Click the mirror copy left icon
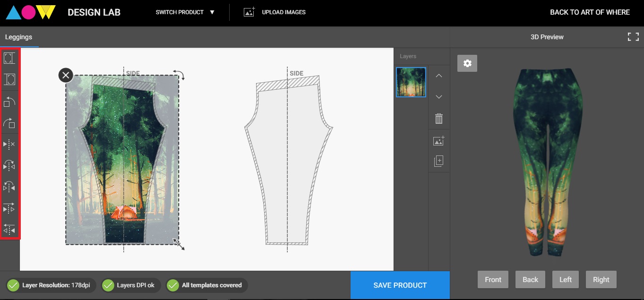Viewport: 644px width, 300px height. pos(9,229)
